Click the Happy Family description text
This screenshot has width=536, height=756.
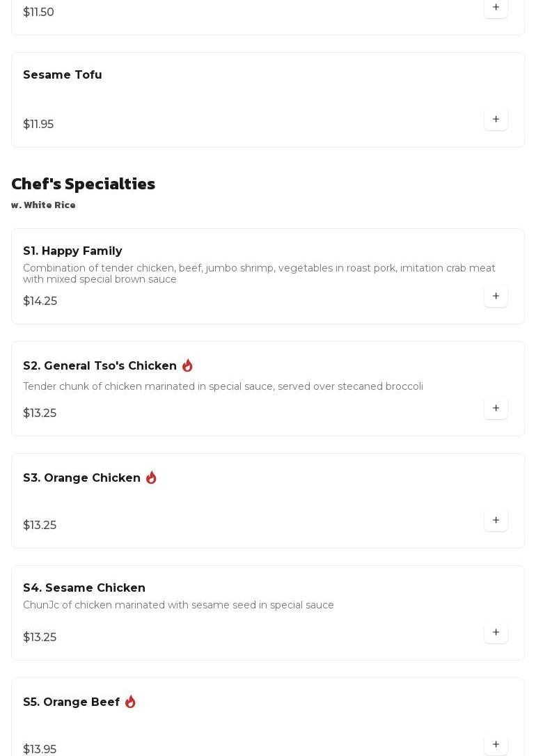coord(259,273)
